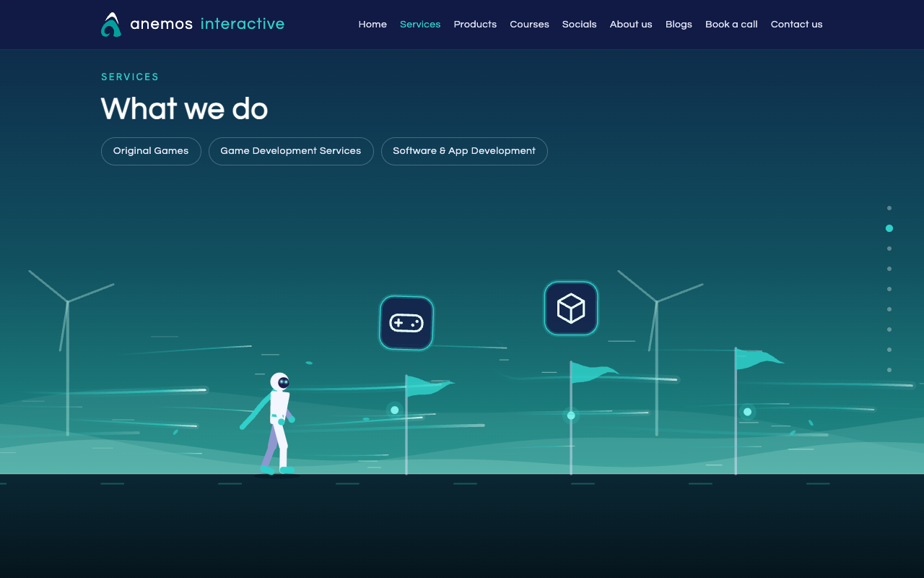The image size is (924, 578).
Task: Click the "SERVICES" label above the heading
Action: click(130, 77)
